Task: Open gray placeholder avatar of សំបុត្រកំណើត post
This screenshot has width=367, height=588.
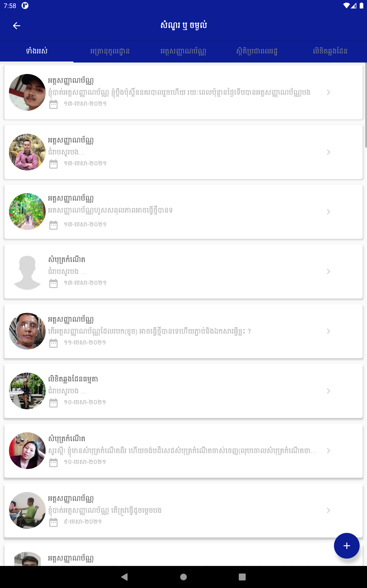Action: 27,271
